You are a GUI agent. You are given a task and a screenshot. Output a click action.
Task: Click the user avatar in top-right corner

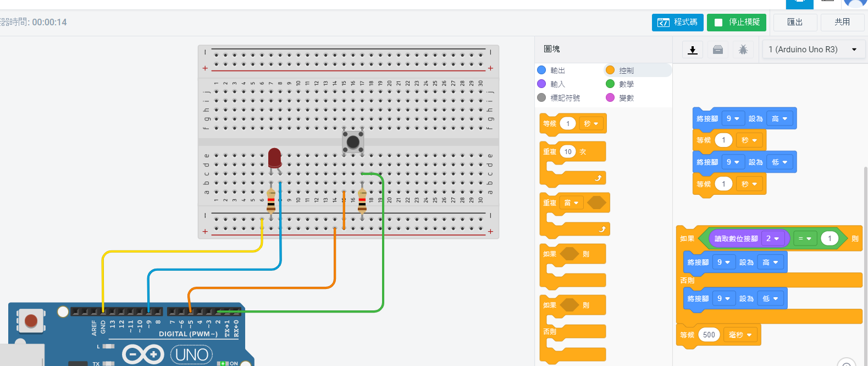(x=855, y=3)
